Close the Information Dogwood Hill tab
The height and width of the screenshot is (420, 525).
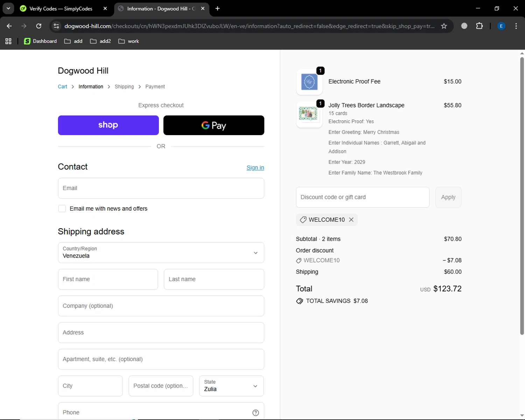point(203,8)
